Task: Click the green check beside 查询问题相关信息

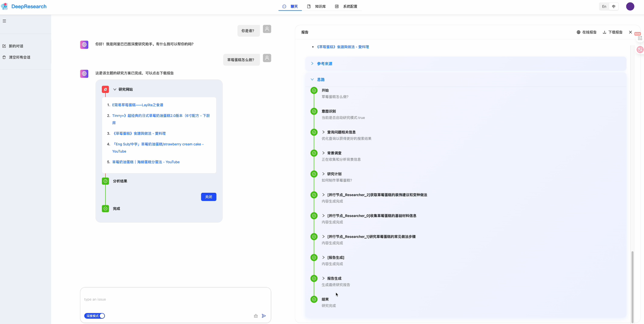Action: point(314,132)
